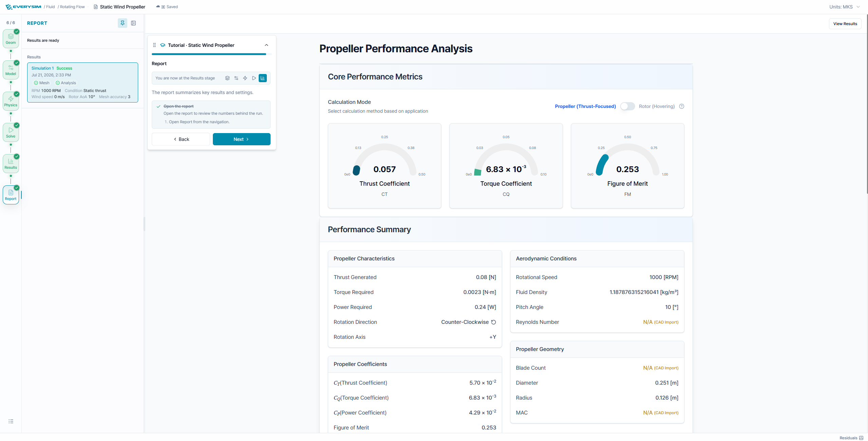868x441 pixels.
Task: Collapse the Tutorial Static Wind Propeller card
Action: click(266, 45)
